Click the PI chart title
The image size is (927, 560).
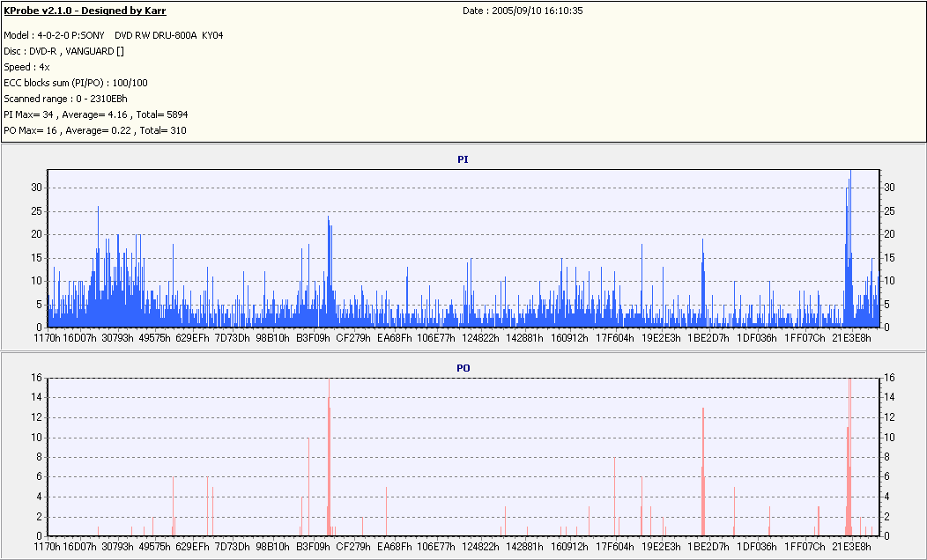463,159
